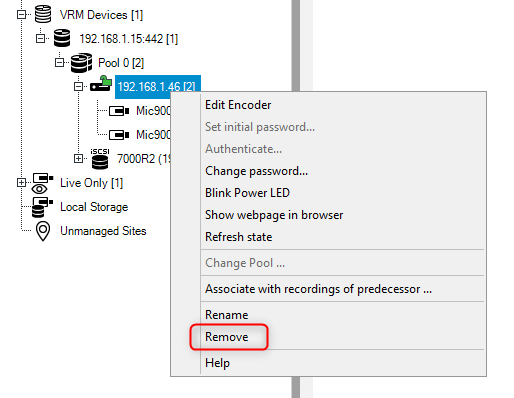Click the first Mic900 camera icon
514x398 pixels.
pos(119,111)
